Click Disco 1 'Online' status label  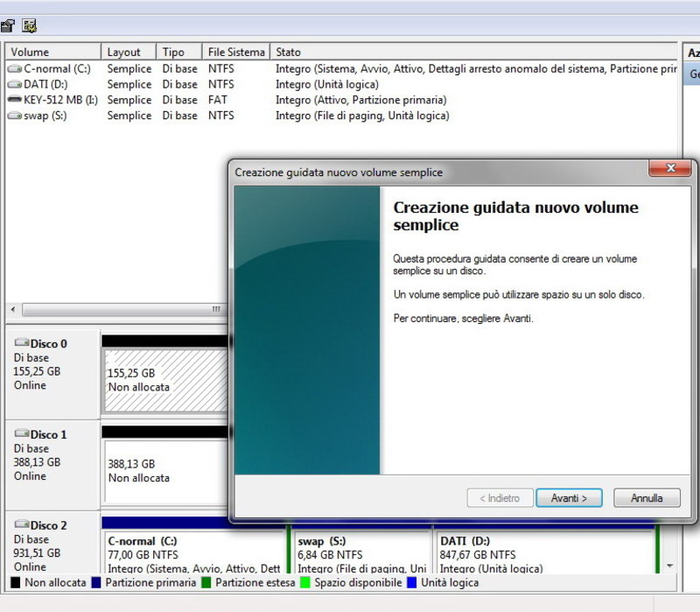[30, 476]
